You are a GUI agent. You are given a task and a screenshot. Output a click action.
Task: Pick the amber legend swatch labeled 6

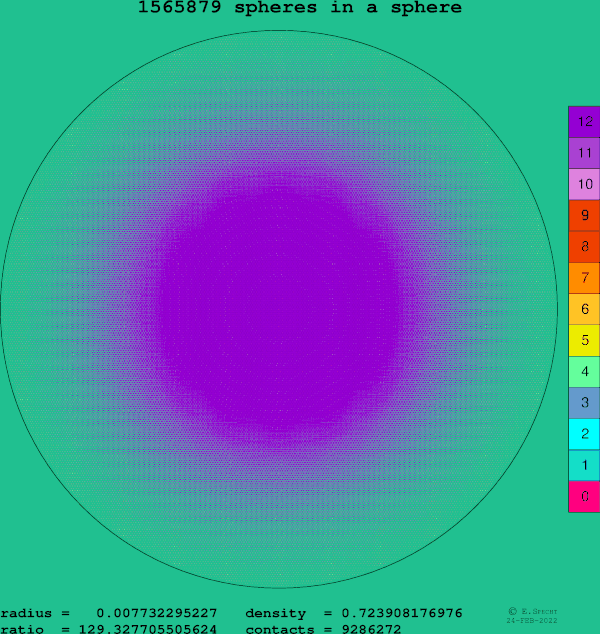pyautogui.click(x=584, y=309)
